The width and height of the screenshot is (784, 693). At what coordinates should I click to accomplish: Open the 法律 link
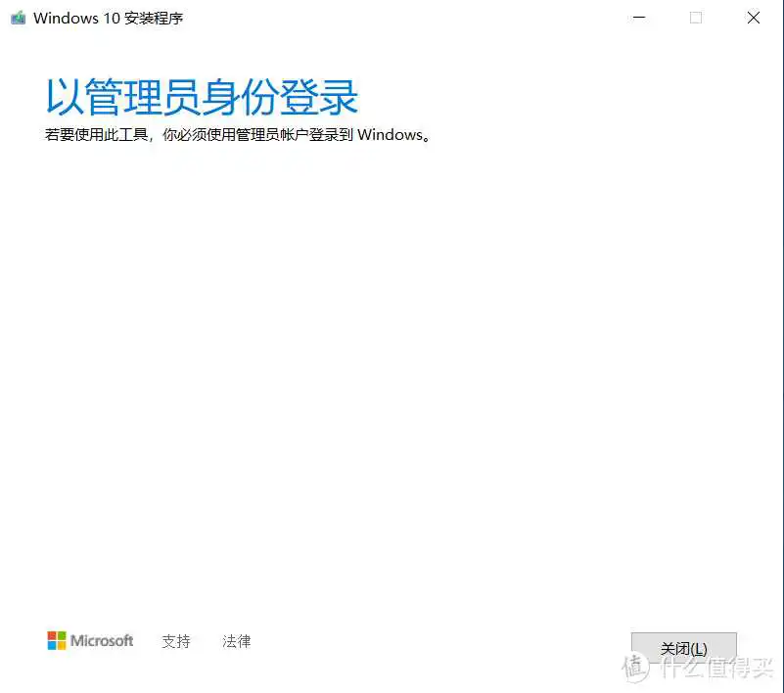click(x=237, y=641)
